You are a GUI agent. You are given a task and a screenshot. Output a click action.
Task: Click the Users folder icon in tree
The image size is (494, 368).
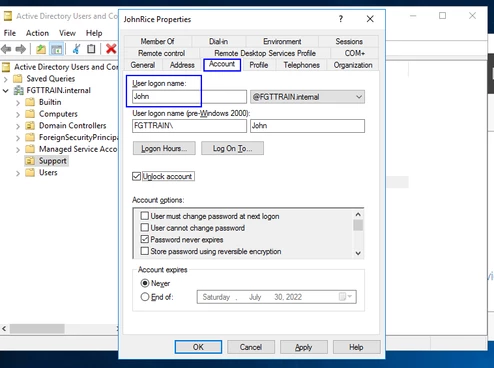pos(30,173)
